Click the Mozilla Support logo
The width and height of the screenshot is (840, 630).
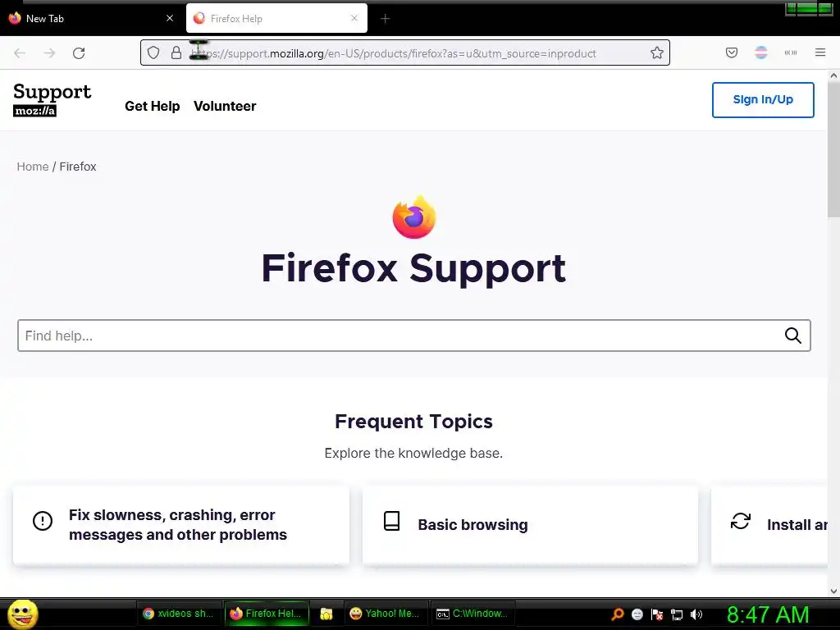coord(52,99)
